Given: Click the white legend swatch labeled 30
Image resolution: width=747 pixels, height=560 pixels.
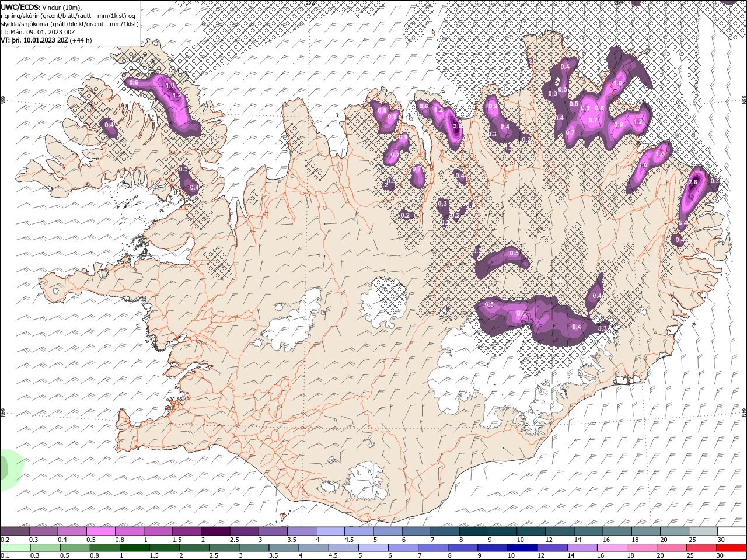Looking at the screenshot, I should point(732,531).
